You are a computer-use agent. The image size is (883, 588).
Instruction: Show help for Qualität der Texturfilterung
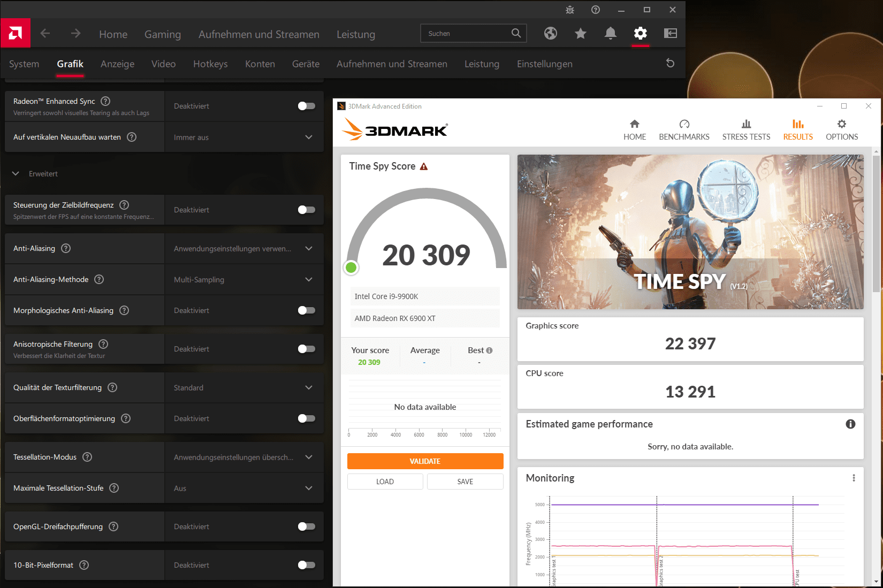pos(112,387)
